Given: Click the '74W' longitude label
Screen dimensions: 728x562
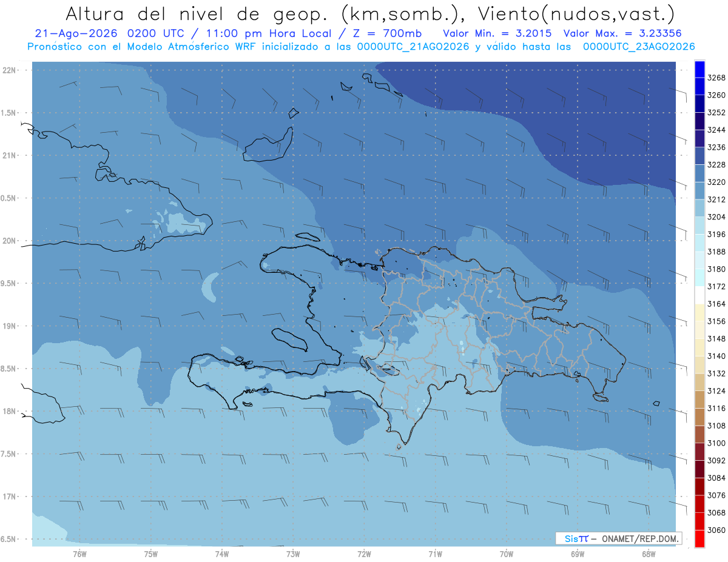Looking at the screenshot, I should click(x=222, y=554).
